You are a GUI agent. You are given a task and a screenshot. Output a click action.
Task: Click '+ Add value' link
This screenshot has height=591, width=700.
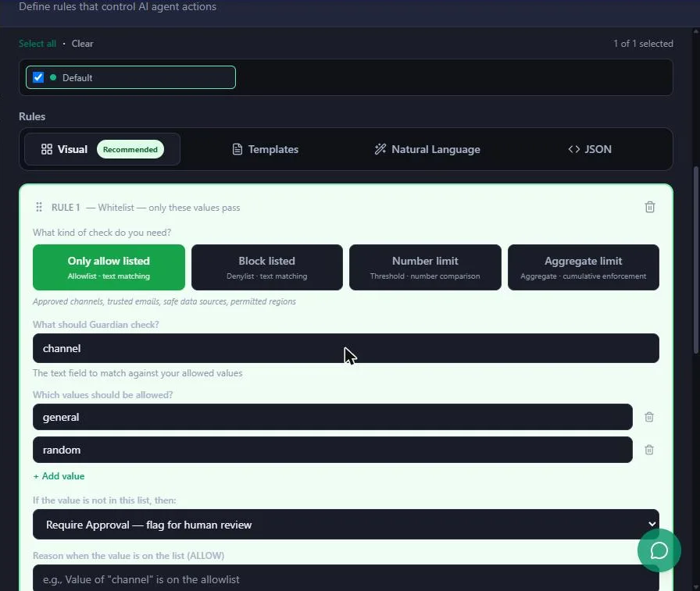click(59, 476)
